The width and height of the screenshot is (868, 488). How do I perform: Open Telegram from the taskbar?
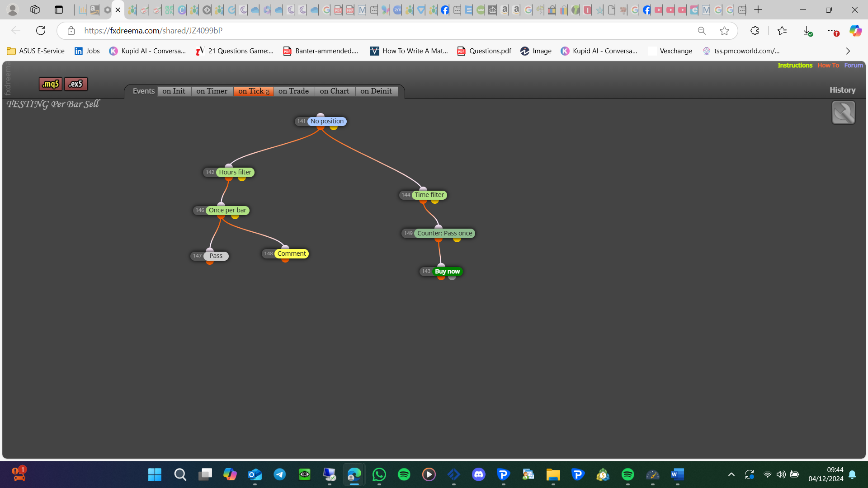280,474
